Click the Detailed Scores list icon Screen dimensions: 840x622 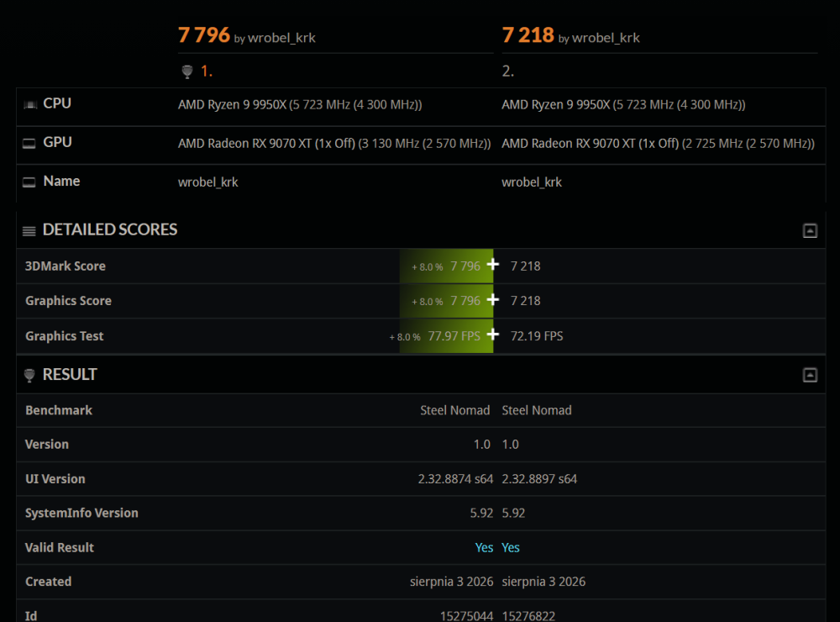29,231
